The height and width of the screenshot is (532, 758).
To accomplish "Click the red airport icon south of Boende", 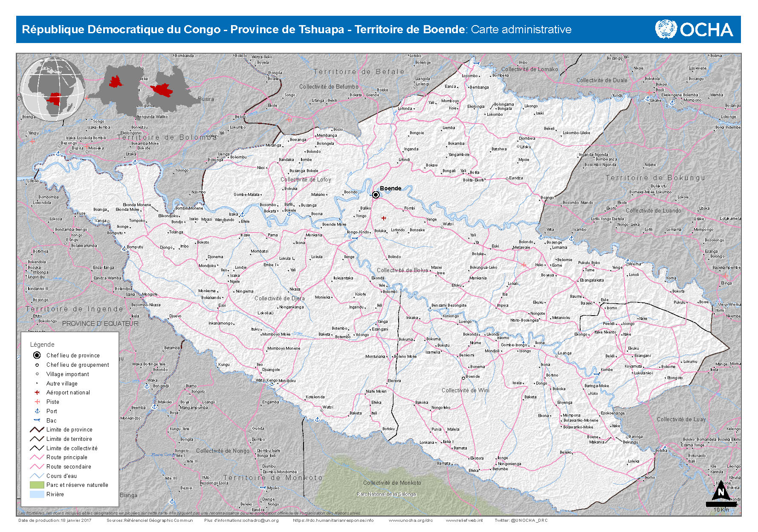I will coord(384,218).
